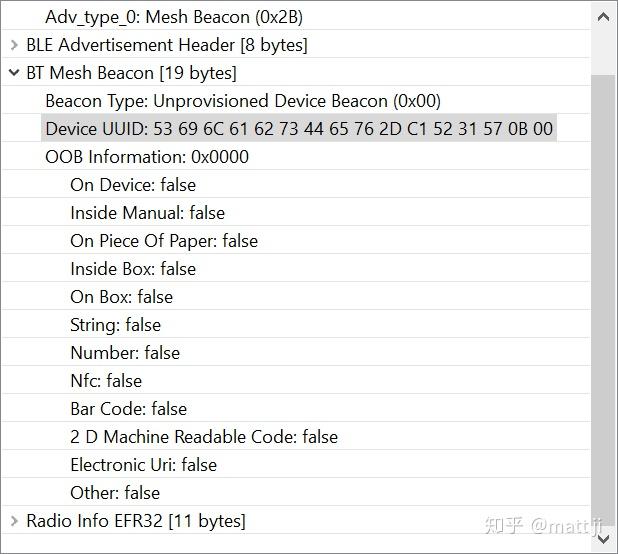The image size is (618, 554).
Task: Select the Electronic Uri: false entry
Action: coord(143,465)
